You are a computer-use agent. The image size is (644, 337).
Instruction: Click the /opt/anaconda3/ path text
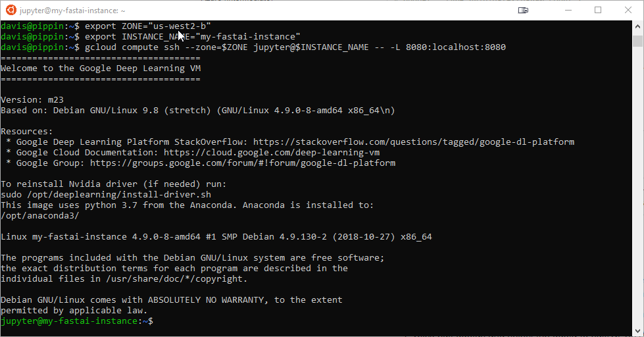[40, 216]
